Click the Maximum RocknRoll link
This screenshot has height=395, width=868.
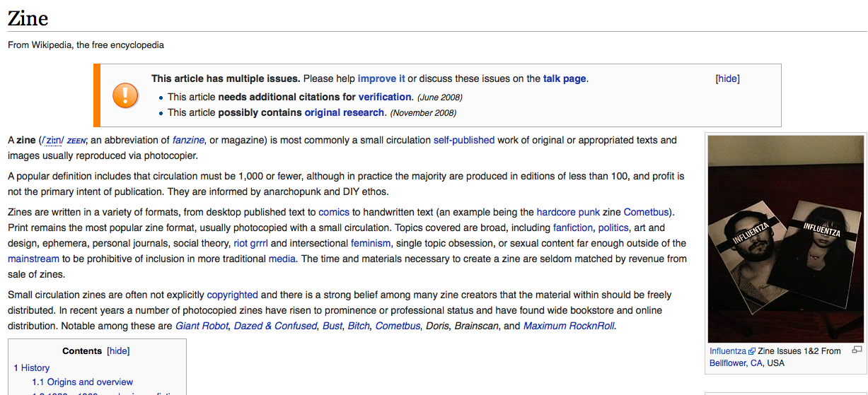tap(569, 326)
